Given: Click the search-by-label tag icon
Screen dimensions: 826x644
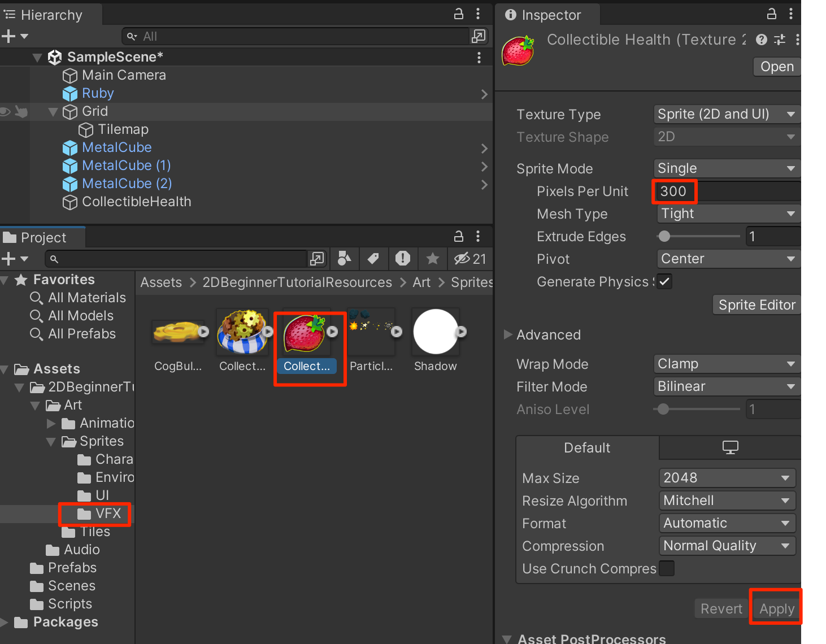Looking at the screenshot, I should (373, 259).
